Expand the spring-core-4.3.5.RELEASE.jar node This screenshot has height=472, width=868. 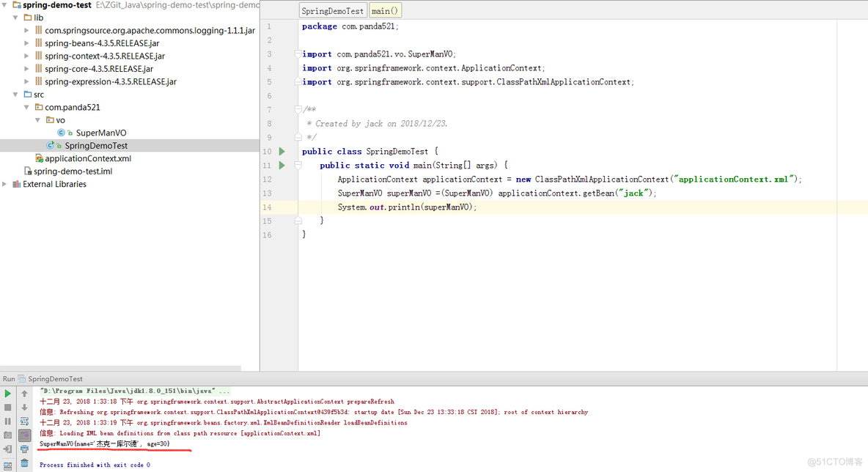coord(26,69)
